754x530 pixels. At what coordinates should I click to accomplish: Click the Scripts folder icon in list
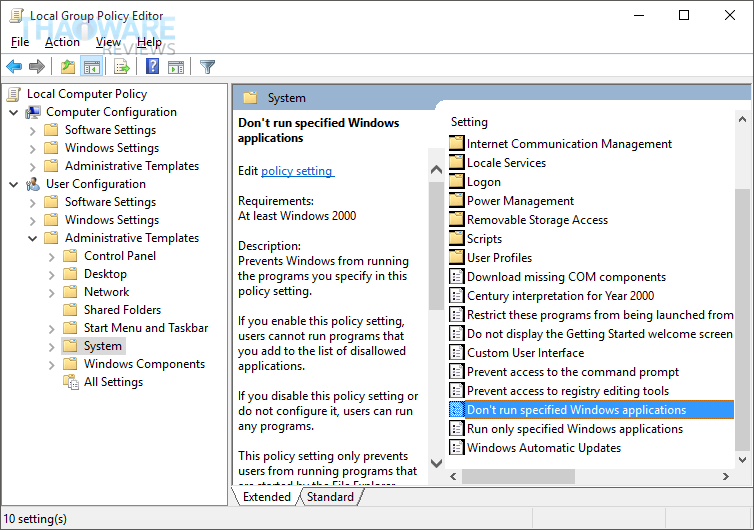pos(456,239)
